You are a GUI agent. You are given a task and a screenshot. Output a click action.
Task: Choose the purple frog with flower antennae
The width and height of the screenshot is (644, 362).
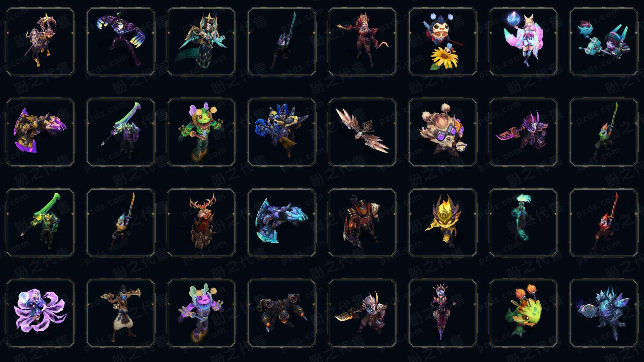(201, 313)
